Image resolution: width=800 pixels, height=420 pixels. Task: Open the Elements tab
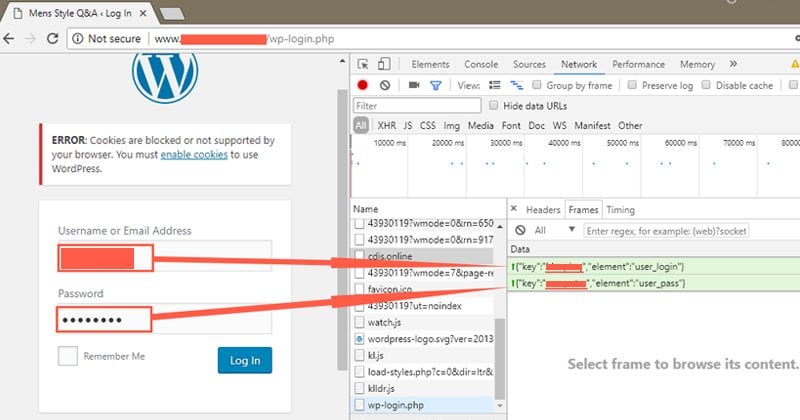pos(430,64)
